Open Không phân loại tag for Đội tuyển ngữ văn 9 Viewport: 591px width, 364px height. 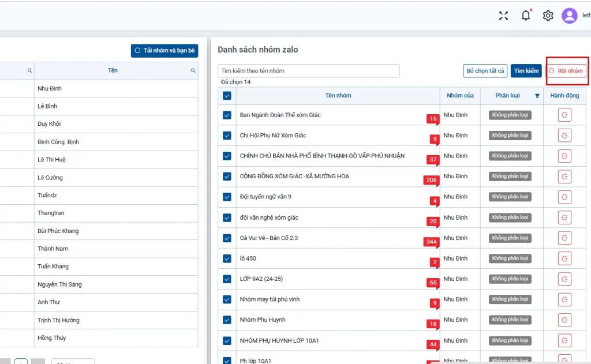(510, 197)
